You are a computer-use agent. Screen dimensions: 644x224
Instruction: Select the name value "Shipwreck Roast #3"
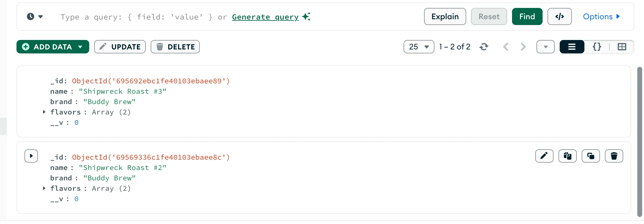click(123, 91)
